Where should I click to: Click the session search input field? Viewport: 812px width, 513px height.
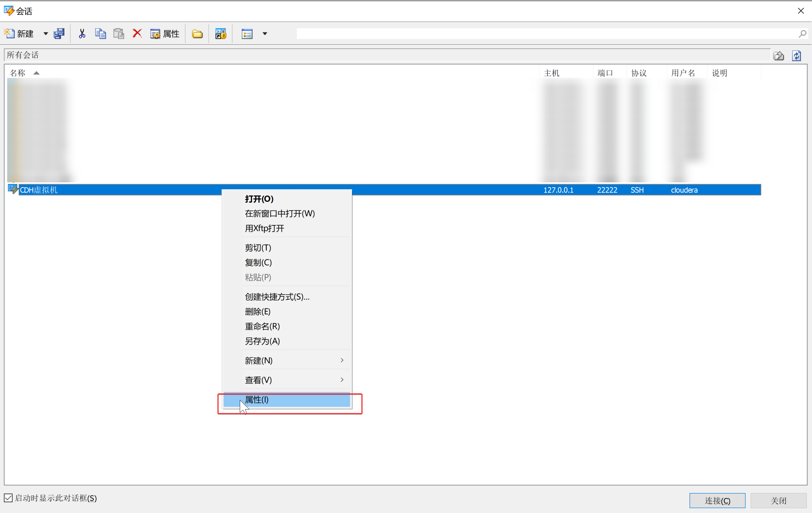[x=546, y=34]
